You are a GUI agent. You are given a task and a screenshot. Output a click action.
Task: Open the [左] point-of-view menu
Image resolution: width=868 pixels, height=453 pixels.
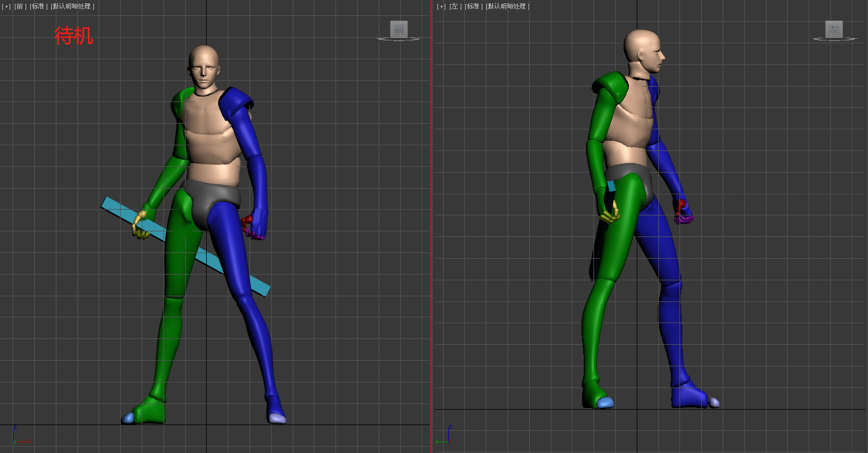point(455,6)
